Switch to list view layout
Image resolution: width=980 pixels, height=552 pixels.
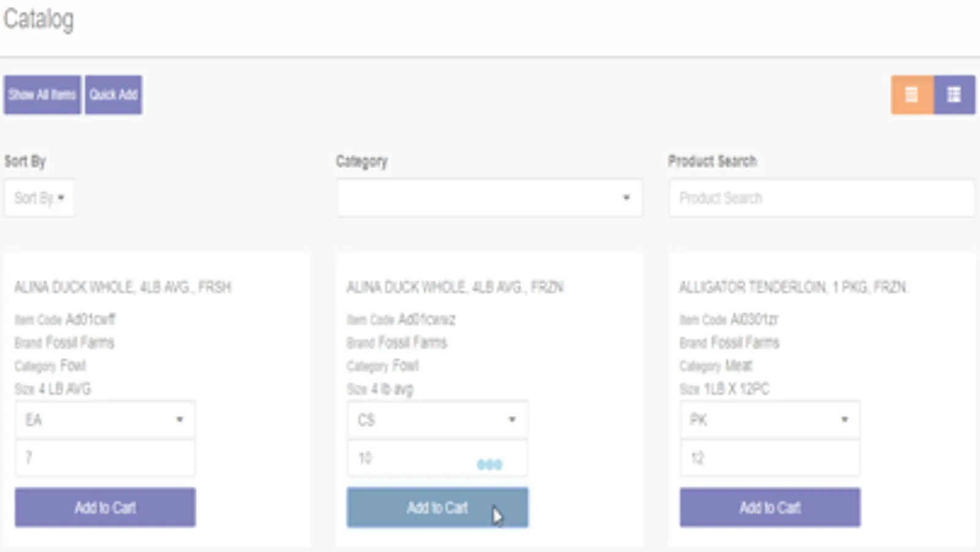coord(911,95)
